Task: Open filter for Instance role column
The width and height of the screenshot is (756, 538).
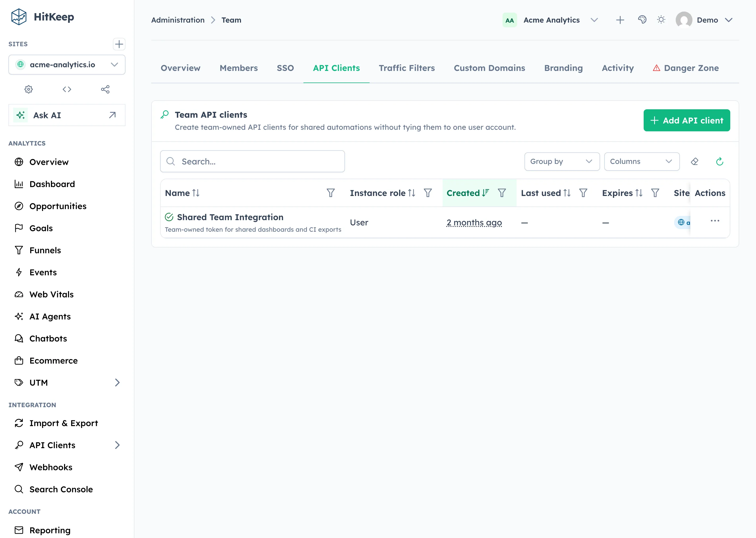Action: pyautogui.click(x=428, y=193)
